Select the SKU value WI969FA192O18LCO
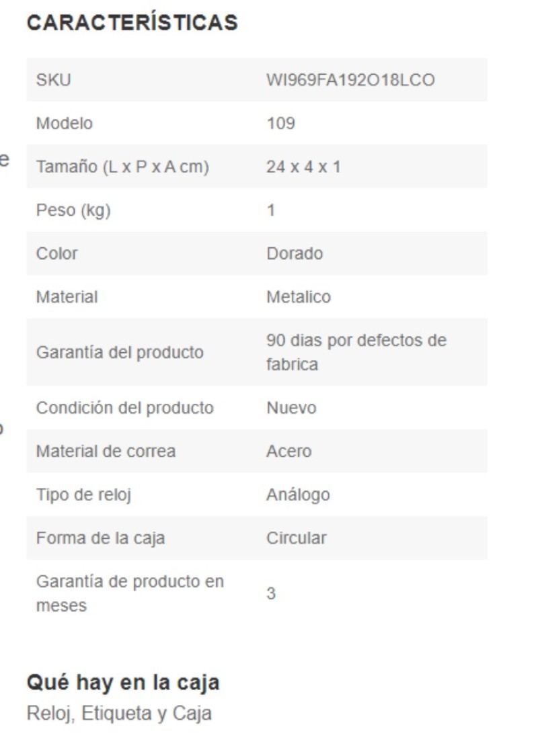 [x=350, y=79]
